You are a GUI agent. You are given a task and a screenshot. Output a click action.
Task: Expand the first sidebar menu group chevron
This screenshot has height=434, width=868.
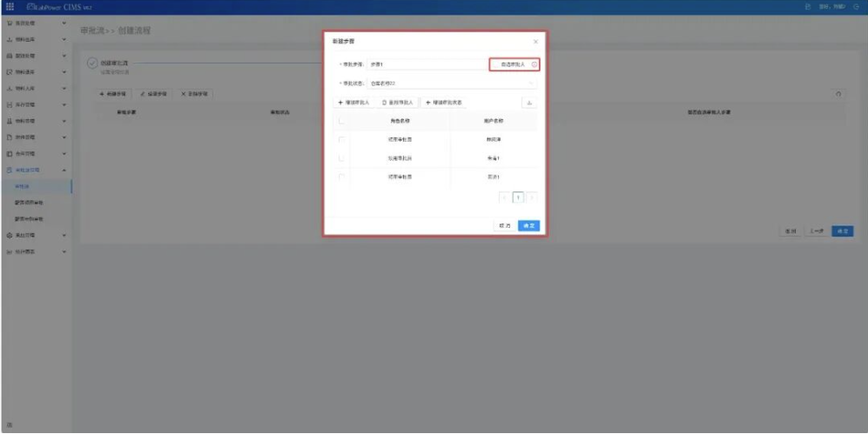coord(64,23)
